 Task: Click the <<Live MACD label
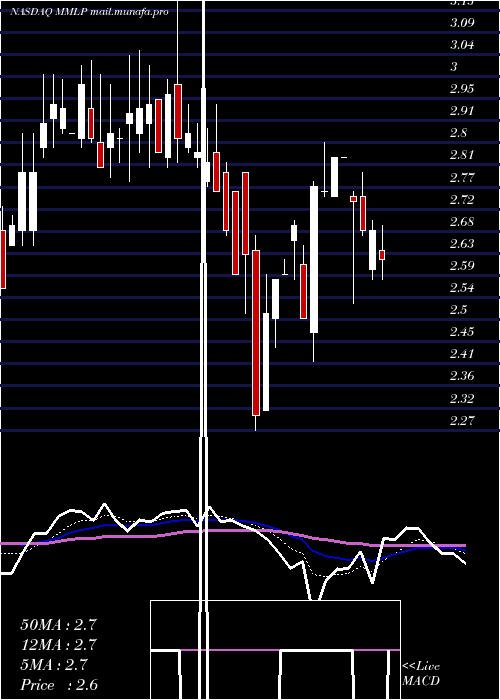point(421,674)
